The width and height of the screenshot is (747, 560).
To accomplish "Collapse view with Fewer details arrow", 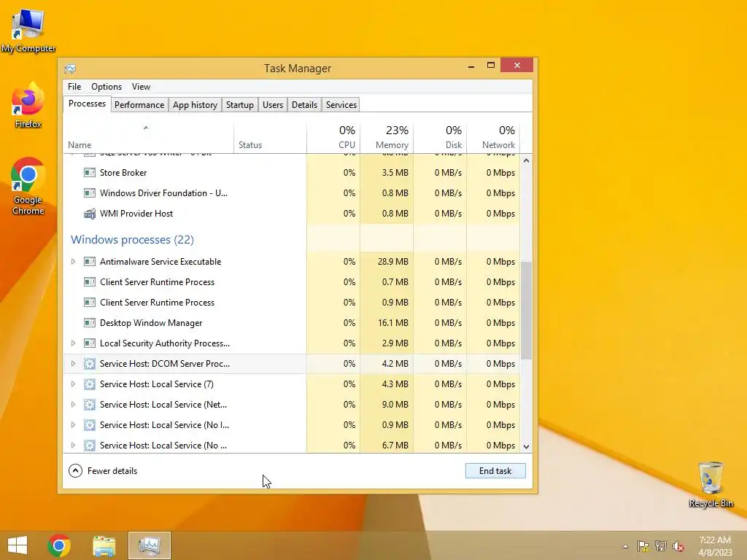I will [75, 471].
